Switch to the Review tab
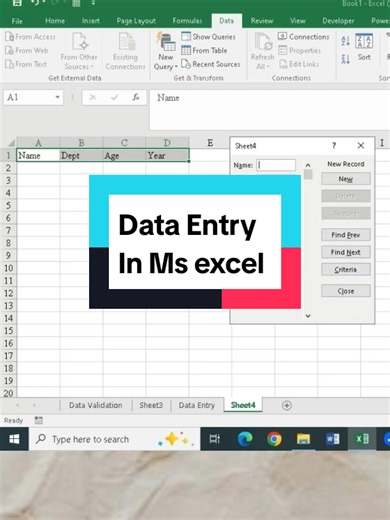The image size is (390, 520). (x=262, y=21)
